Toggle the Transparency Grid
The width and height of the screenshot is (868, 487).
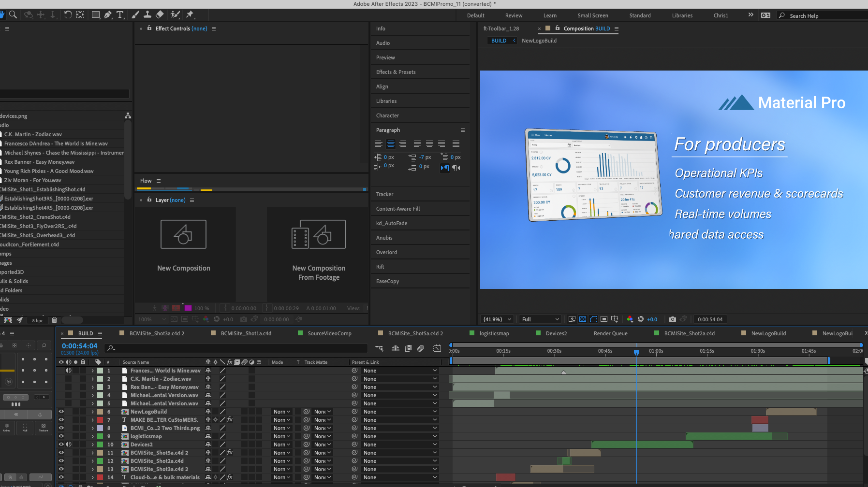click(x=583, y=319)
